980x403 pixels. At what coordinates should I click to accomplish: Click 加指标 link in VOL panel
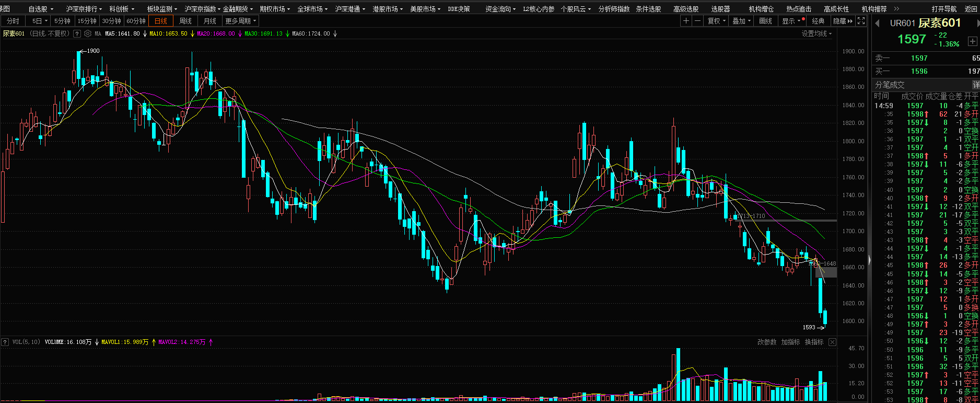790,342
